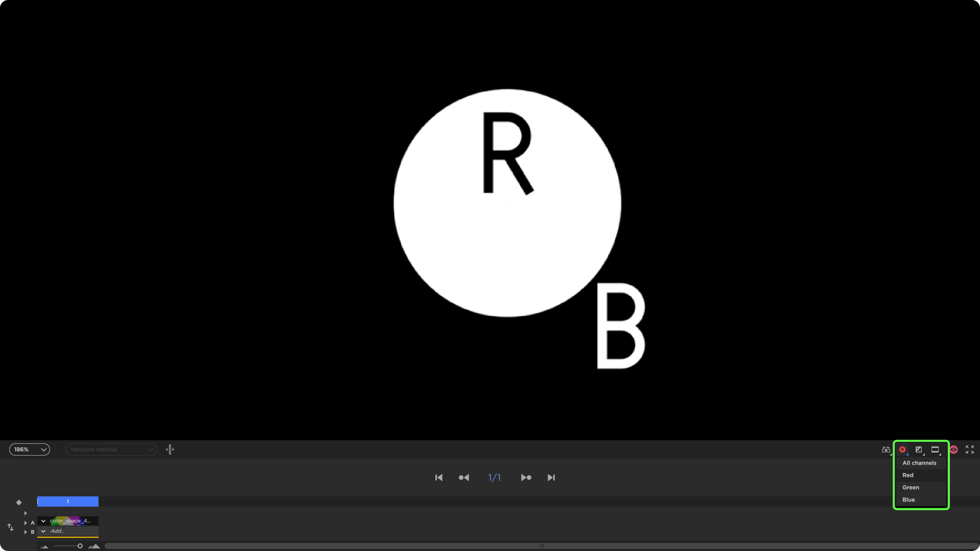
Task: Click the small mountain zoom-out icon
Action: click(45, 546)
